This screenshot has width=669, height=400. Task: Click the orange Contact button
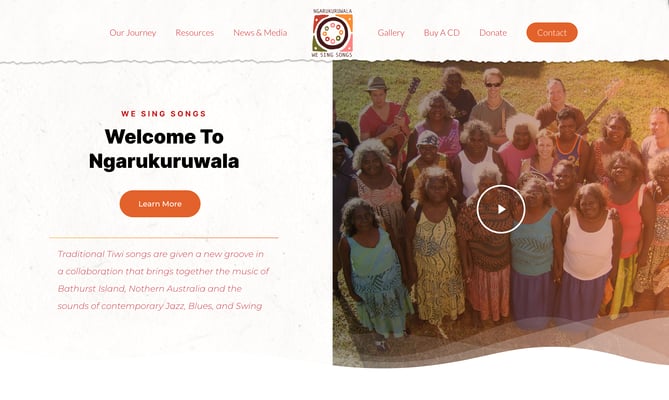552,32
